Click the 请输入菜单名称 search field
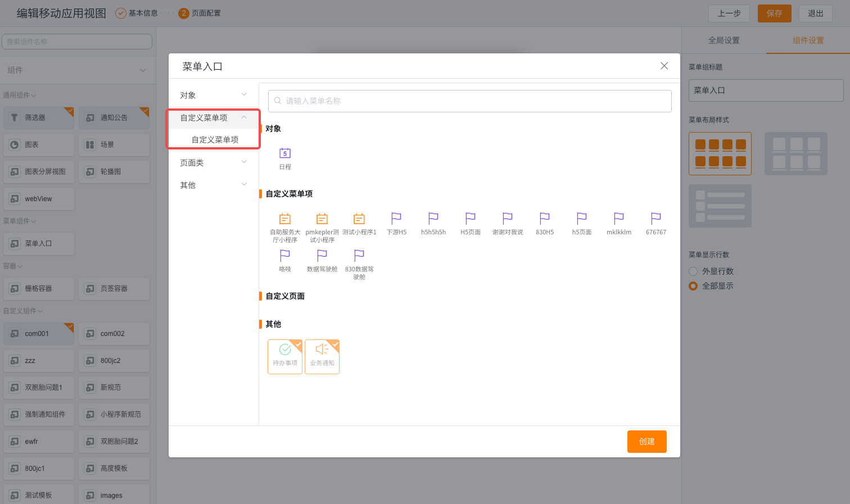The height and width of the screenshot is (504, 850). pos(469,101)
